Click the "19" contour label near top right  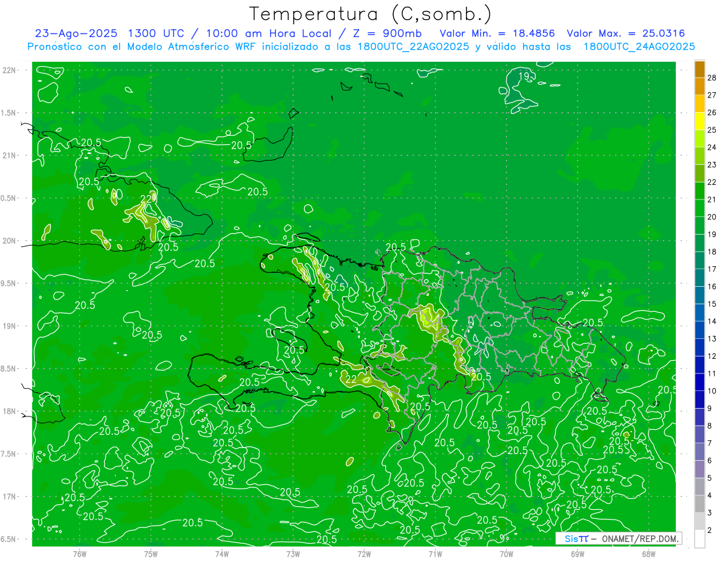525,76
